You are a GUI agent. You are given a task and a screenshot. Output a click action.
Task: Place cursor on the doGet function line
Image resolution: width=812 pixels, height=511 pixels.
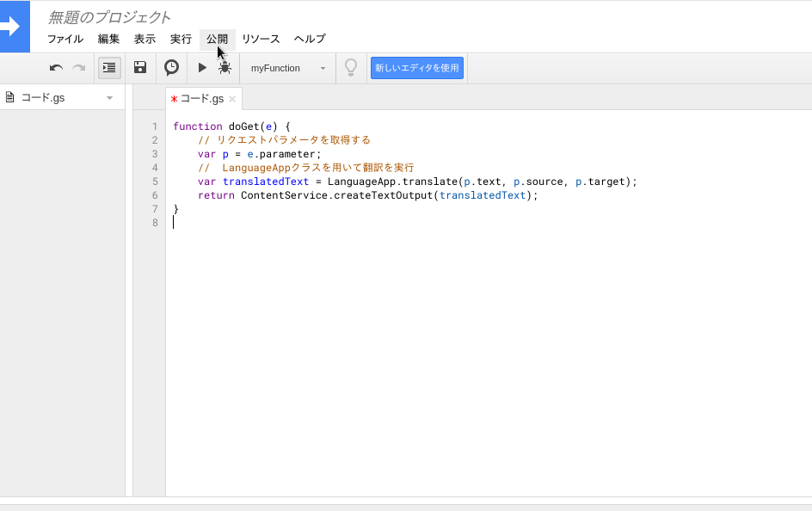232,126
